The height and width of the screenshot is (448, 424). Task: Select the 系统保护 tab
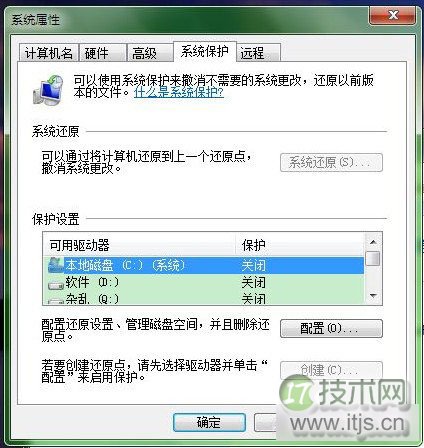[x=205, y=52]
